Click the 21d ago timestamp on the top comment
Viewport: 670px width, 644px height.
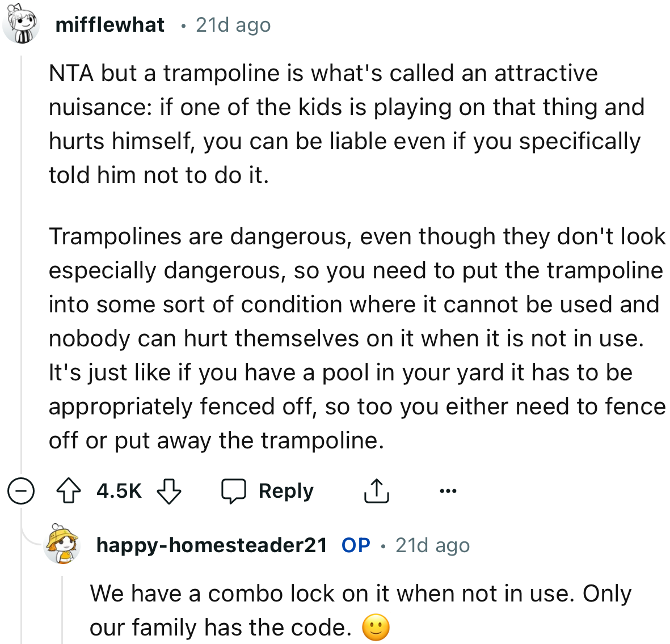pyautogui.click(x=233, y=24)
